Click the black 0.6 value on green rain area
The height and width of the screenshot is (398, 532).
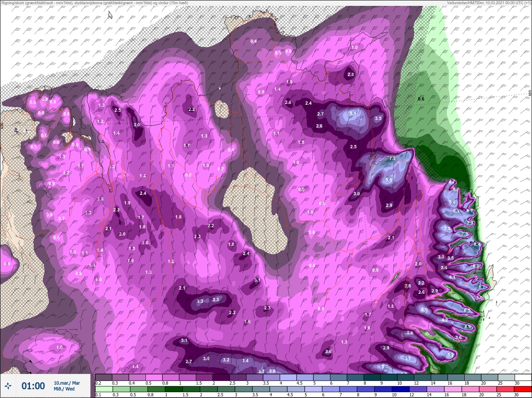pyautogui.click(x=421, y=99)
